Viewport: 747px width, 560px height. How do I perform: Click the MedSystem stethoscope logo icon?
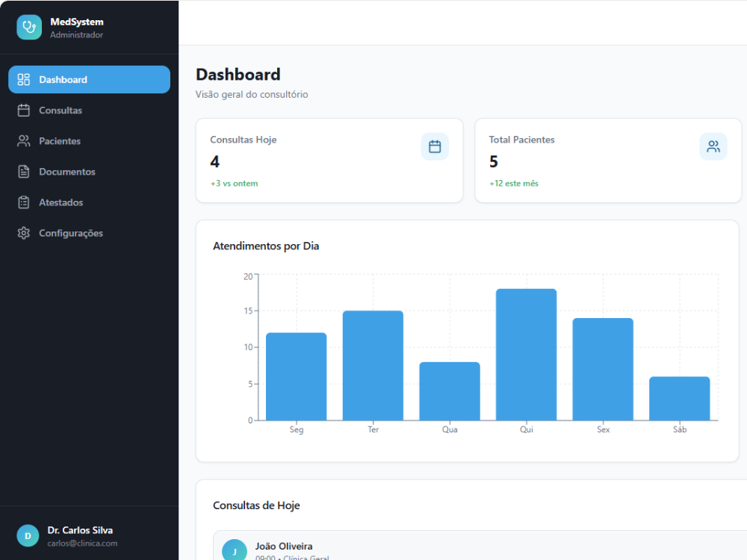click(29, 27)
